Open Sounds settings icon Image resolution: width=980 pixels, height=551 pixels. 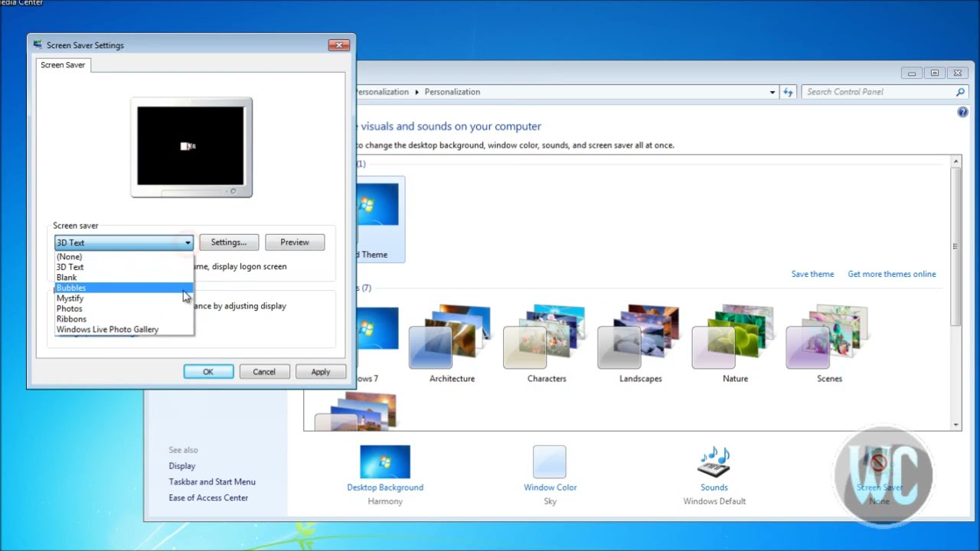click(x=714, y=462)
